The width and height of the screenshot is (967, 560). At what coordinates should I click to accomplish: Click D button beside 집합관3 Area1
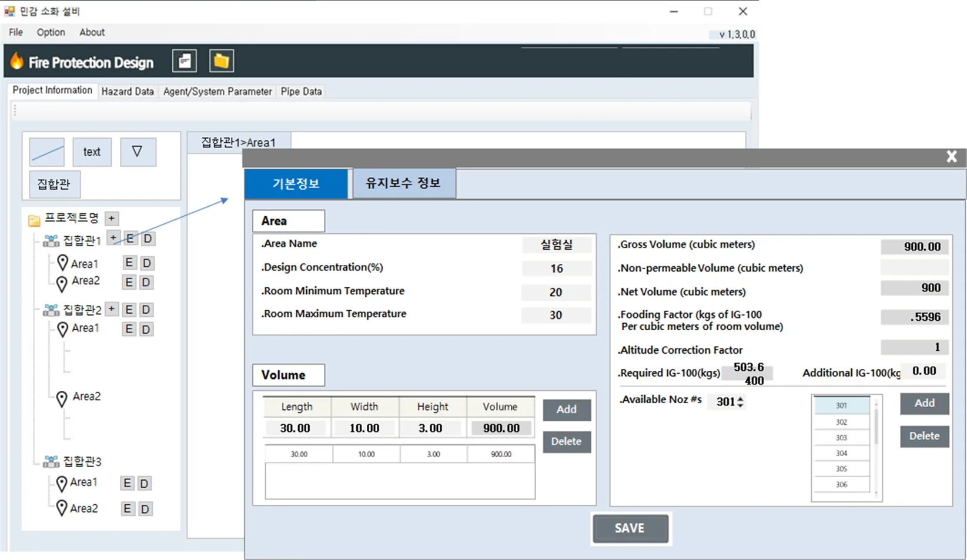[x=145, y=484]
